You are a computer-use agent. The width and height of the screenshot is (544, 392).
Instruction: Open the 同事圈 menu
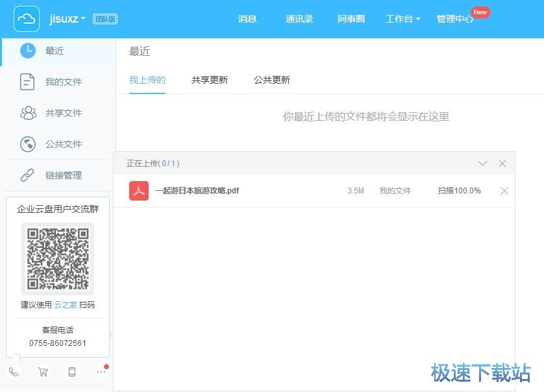point(351,19)
